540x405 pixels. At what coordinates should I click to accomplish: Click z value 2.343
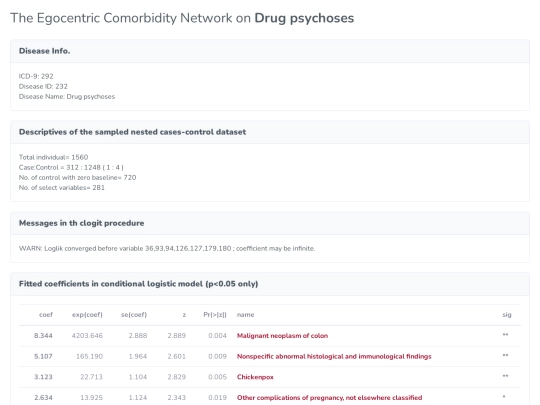tap(177, 398)
